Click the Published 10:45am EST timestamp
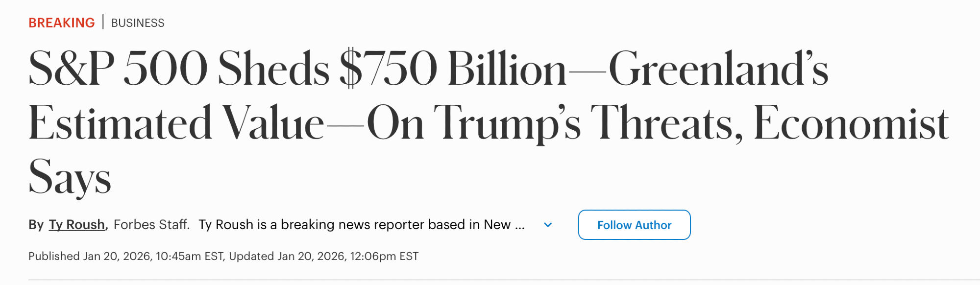 (126, 256)
